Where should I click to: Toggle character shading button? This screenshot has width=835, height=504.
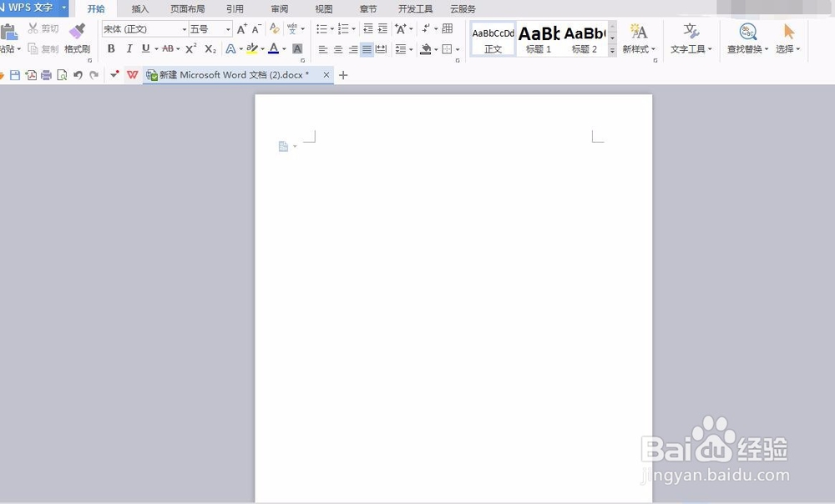298,49
